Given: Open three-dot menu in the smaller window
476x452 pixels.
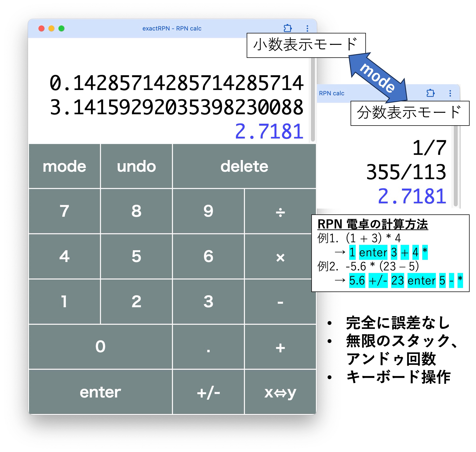Looking at the screenshot, I should click(x=450, y=93).
